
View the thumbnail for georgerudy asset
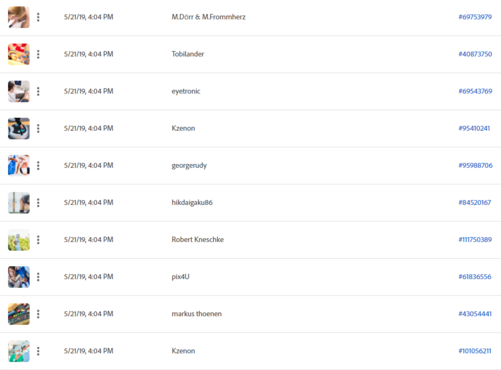[x=19, y=165]
